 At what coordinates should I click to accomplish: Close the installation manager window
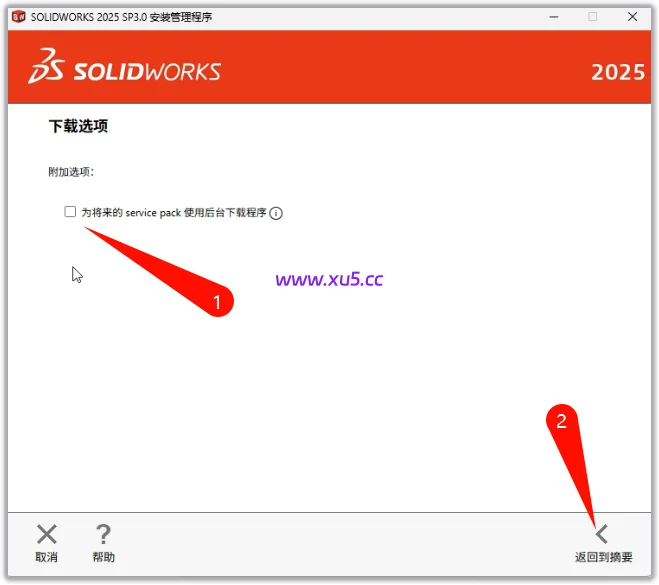[x=633, y=17]
